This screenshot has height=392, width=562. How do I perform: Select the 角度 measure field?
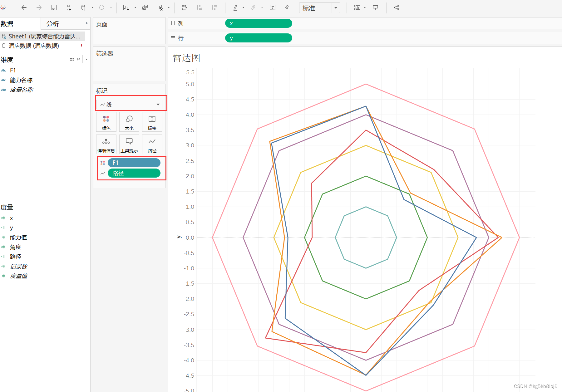(16, 247)
